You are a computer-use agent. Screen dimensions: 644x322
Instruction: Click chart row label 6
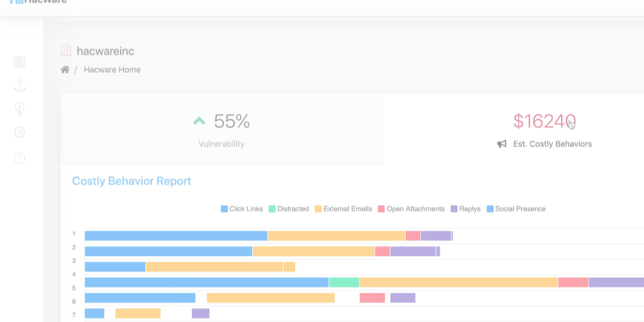[74, 301]
